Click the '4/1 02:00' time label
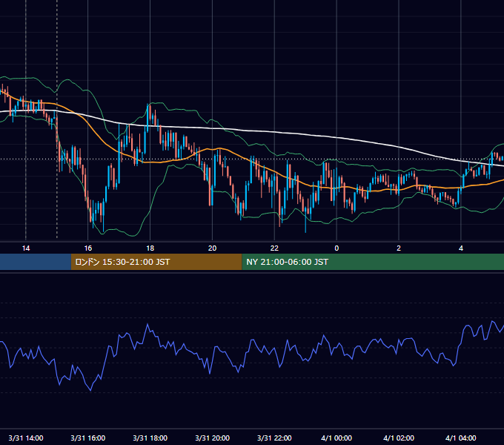This screenshot has width=504, height=445. point(399,438)
